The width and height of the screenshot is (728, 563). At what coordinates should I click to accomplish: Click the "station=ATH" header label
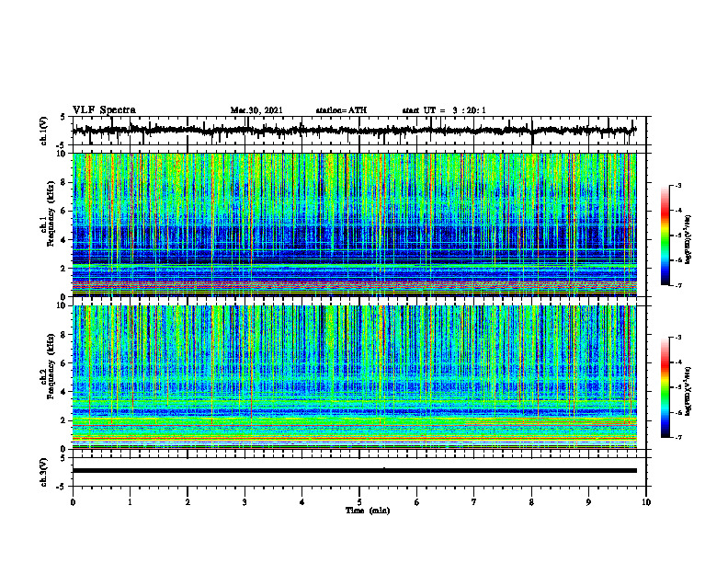click(341, 110)
